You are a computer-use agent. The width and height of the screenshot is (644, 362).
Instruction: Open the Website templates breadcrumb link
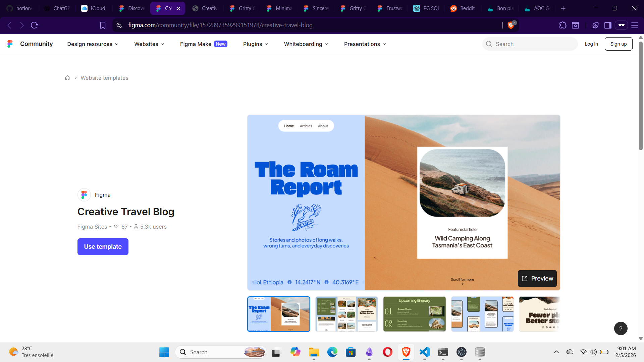pyautogui.click(x=104, y=78)
